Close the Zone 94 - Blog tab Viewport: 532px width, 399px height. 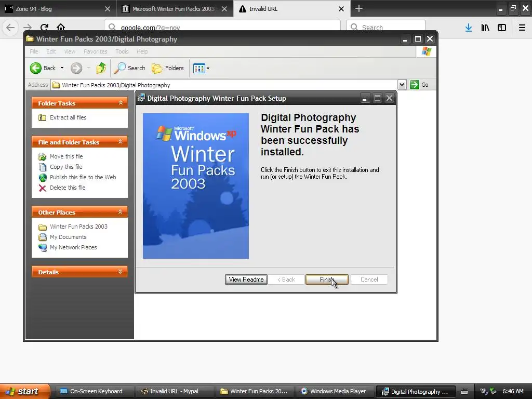coord(108,9)
